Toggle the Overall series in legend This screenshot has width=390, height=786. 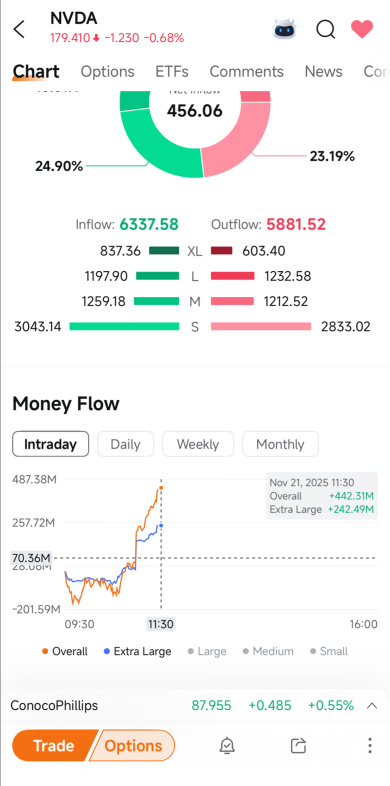pyautogui.click(x=65, y=651)
